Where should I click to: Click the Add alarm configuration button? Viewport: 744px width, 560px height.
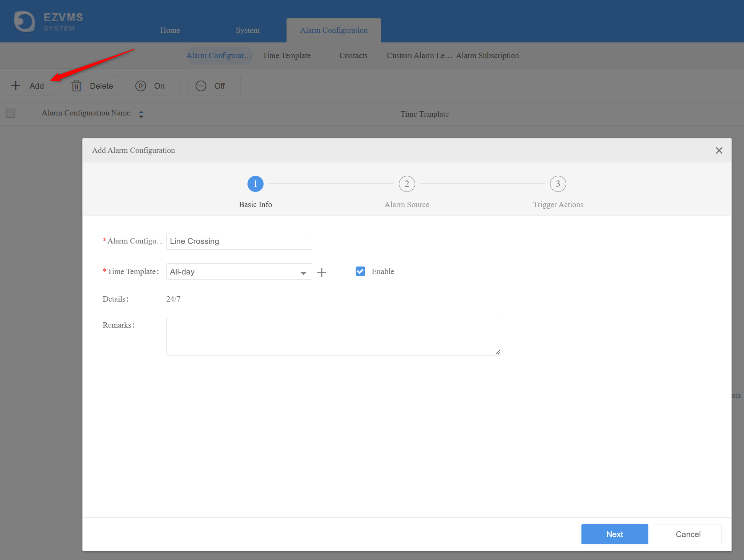(x=29, y=86)
